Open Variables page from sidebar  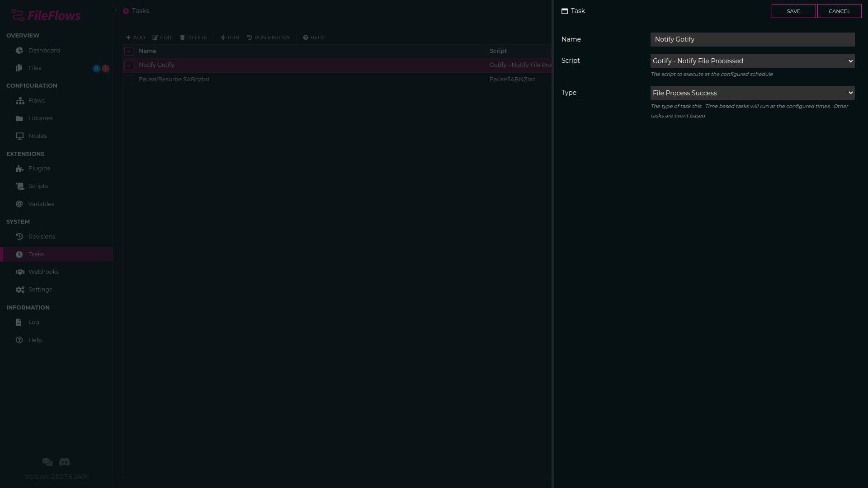pyautogui.click(x=41, y=204)
